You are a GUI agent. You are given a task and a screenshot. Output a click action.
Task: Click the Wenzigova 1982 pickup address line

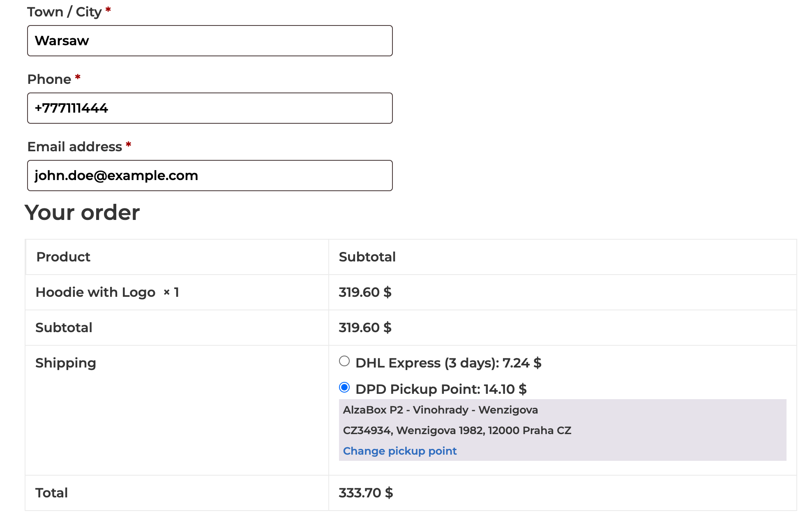[x=457, y=430]
